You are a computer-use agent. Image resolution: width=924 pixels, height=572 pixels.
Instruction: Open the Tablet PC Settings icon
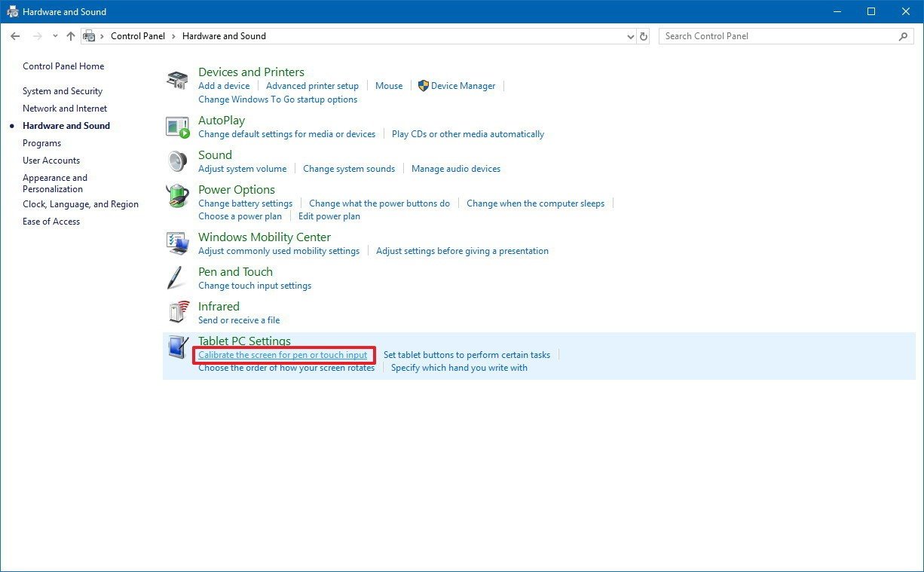tap(178, 347)
